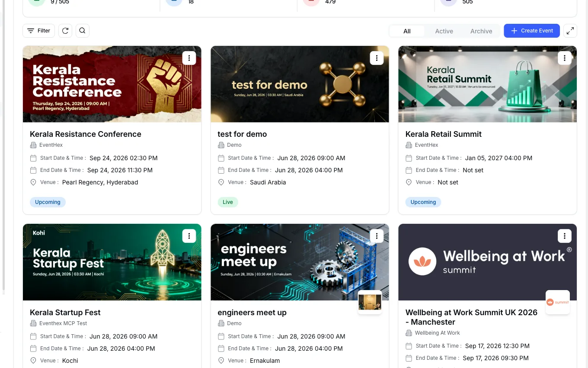
Task: Open three-dot menu on Kerala Retail Summit
Action: point(564,58)
